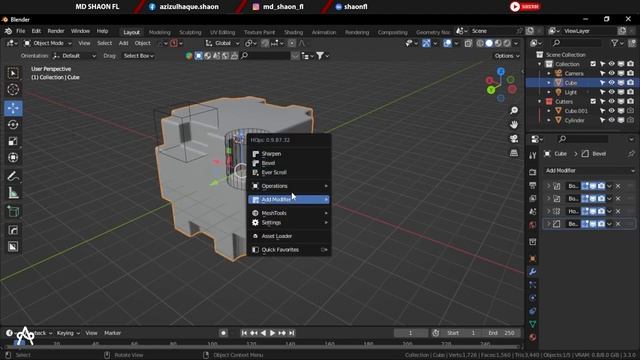Open Object Mode dropdown
The image size is (640, 360).
pyautogui.click(x=47, y=43)
